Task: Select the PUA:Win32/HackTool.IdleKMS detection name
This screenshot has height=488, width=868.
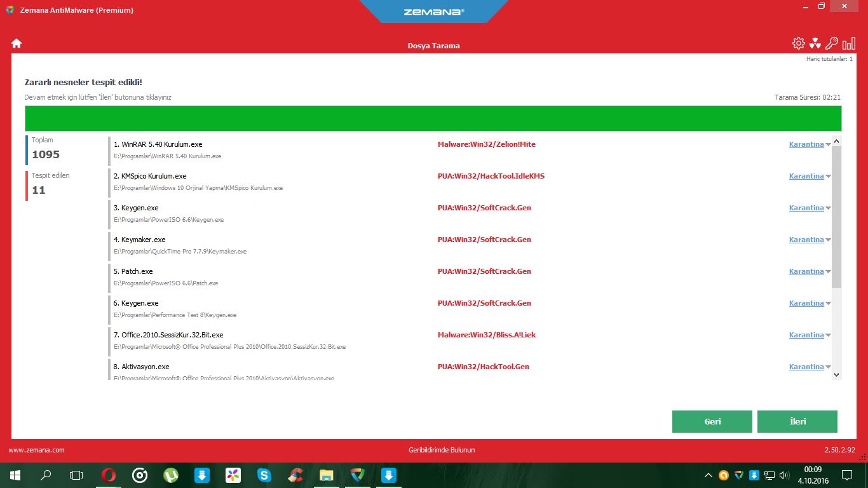Action: click(x=491, y=176)
